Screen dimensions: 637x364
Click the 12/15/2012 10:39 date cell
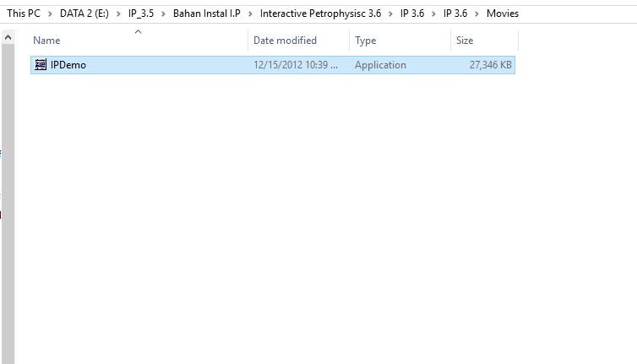pyautogui.click(x=296, y=65)
